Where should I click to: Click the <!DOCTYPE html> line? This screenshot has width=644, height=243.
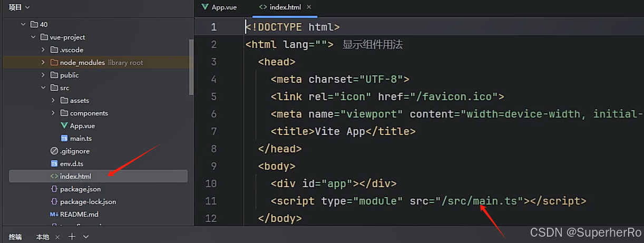point(292,27)
